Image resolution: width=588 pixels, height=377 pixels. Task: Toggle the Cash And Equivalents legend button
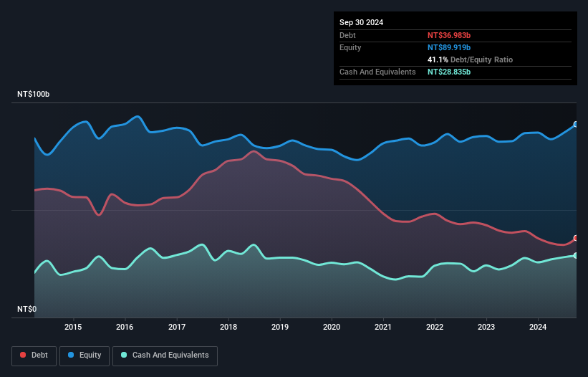coord(165,355)
